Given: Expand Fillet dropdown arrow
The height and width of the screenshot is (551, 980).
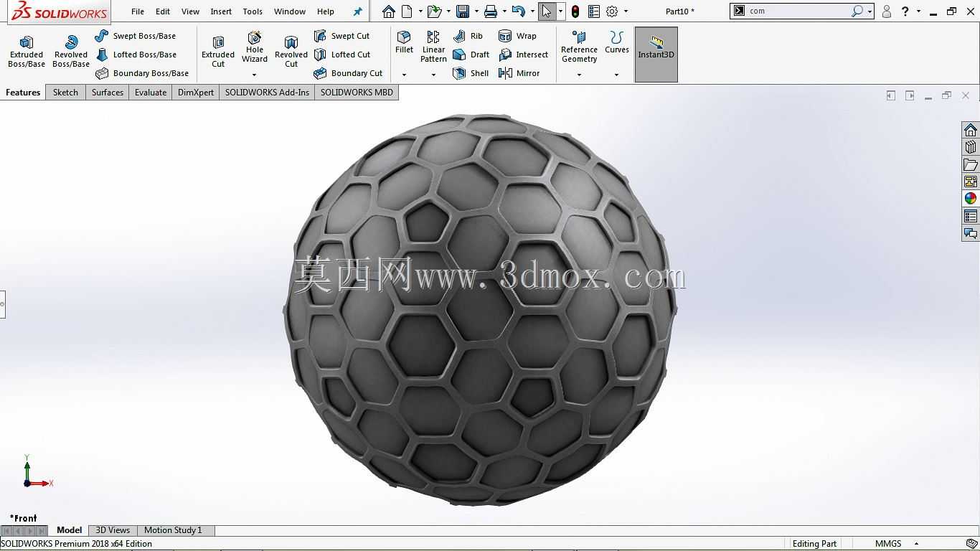Looking at the screenshot, I should (x=404, y=75).
